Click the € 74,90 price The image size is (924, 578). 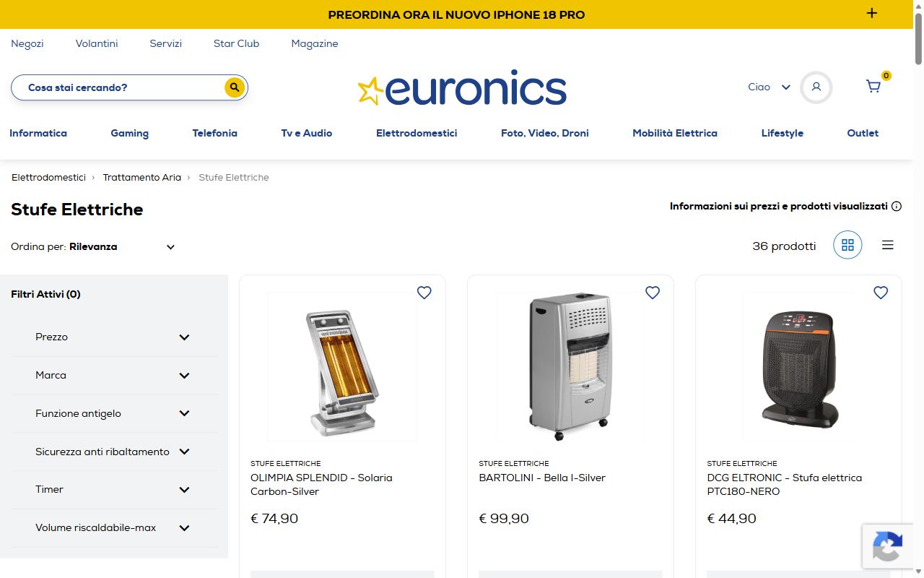[274, 519]
